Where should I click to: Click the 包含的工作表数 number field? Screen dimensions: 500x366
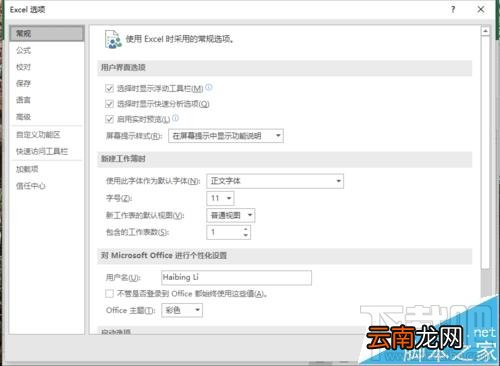tap(224, 232)
